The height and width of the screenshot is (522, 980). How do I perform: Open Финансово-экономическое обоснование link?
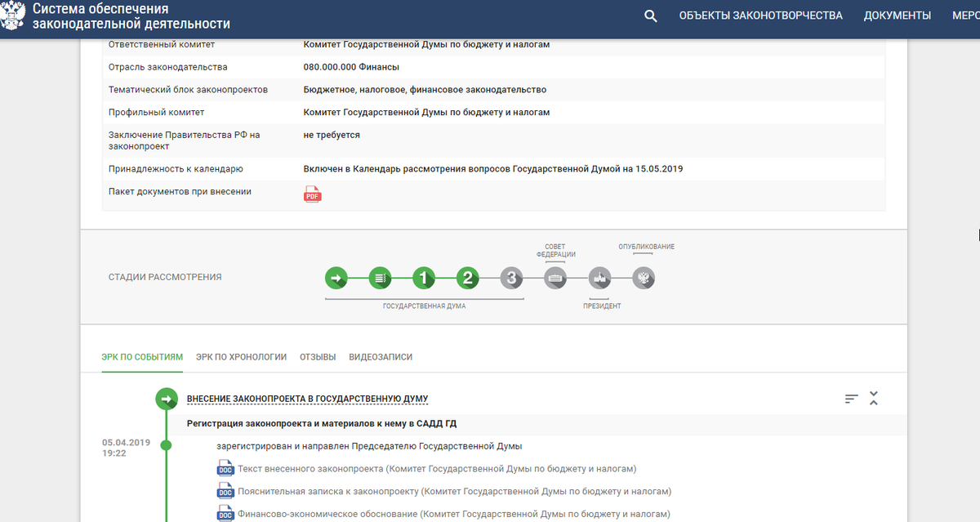(x=454, y=515)
